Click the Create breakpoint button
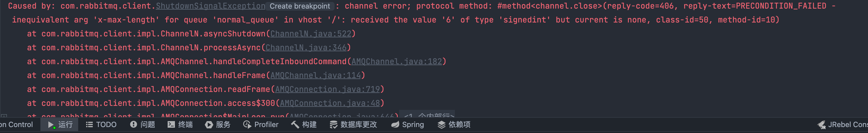The height and width of the screenshot is (133, 868). [x=300, y=6]
